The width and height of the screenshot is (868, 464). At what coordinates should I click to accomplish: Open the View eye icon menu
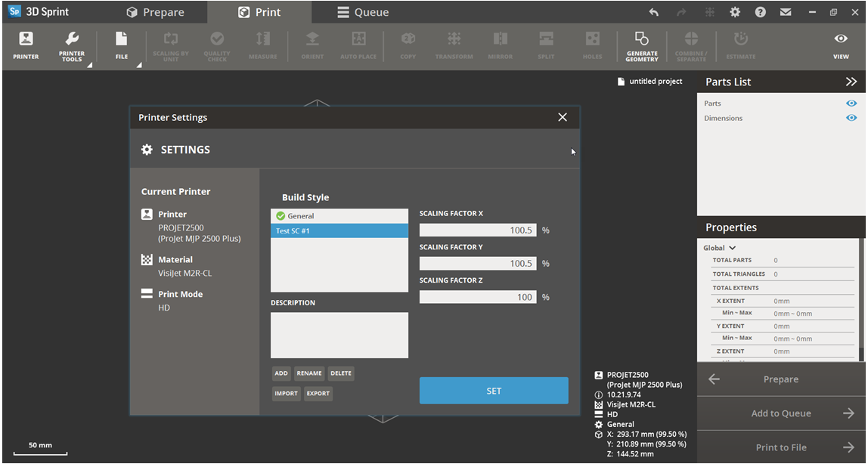click(841, 45)
